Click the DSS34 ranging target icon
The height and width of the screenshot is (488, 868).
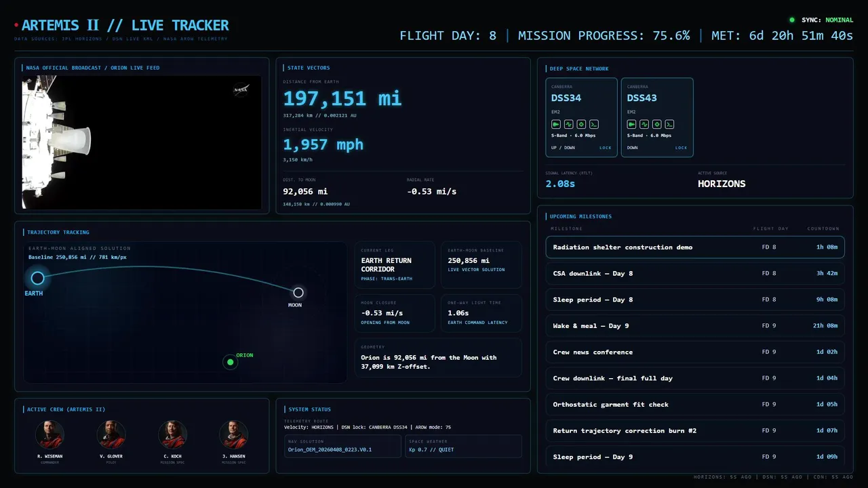[x=581, y=125]
